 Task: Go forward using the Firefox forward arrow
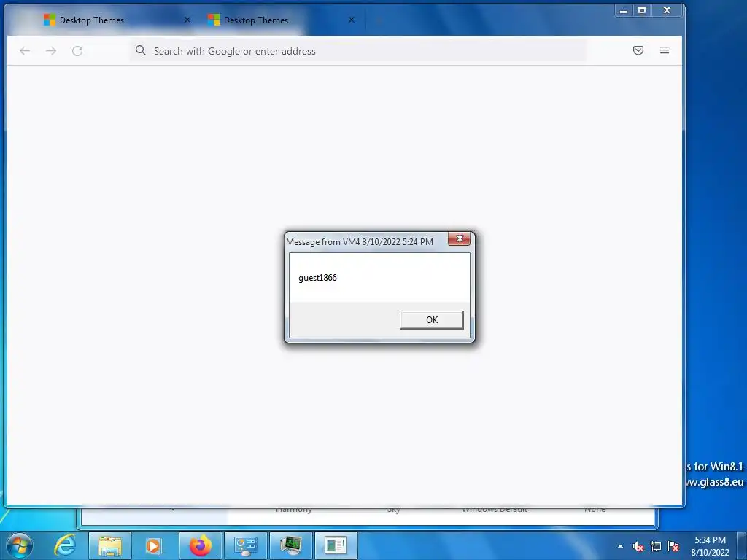51,51
